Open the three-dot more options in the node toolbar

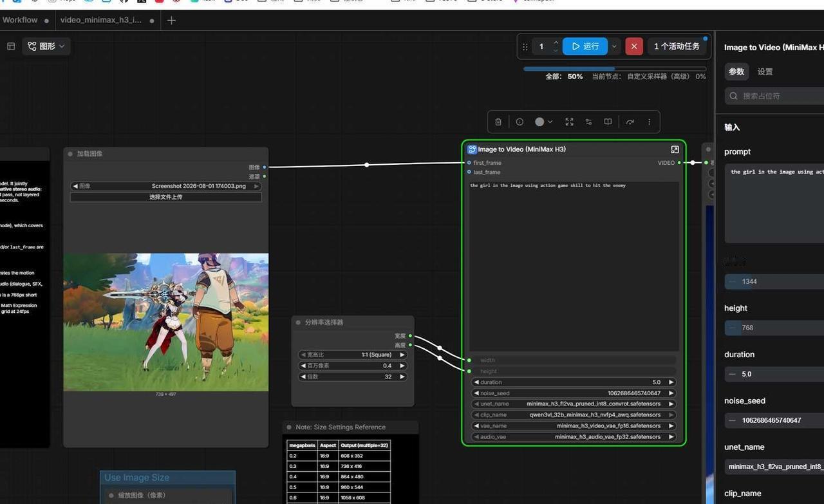tap(649, 122)
